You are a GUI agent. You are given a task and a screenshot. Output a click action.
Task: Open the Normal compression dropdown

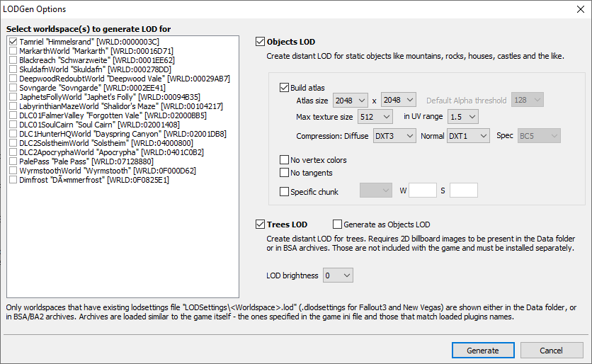click(468, 135)
